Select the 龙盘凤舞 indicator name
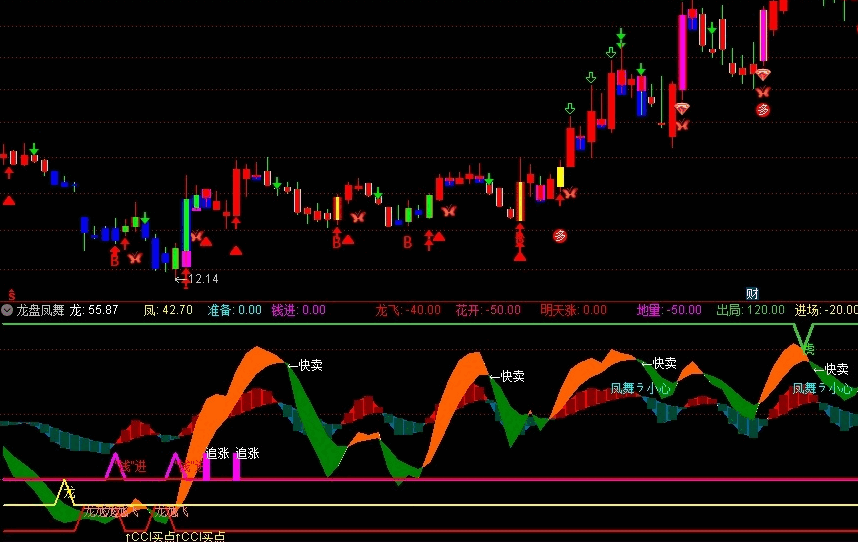Image resolution: width=858 pixels, height=542 pixels. pyautogui.click(x=40, y=311)
